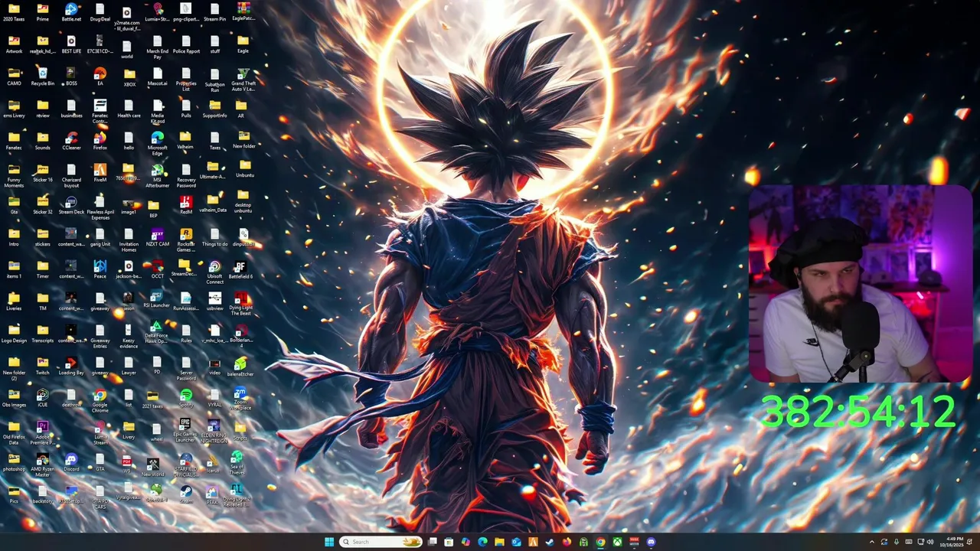Switch to Chrome in the taskbar
Viewport: 980px width, 551px height.
point(600,542)
